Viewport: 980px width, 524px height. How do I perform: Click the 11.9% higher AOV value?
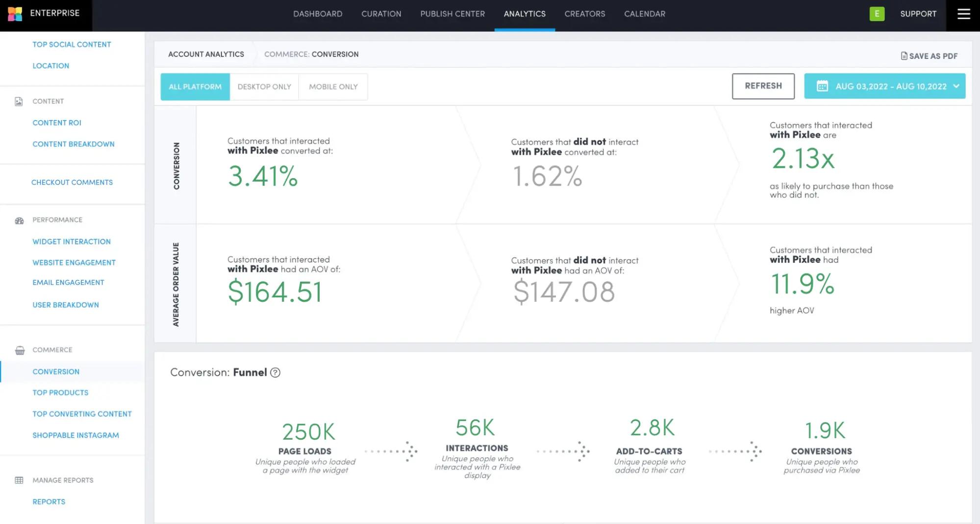(803, 284)
